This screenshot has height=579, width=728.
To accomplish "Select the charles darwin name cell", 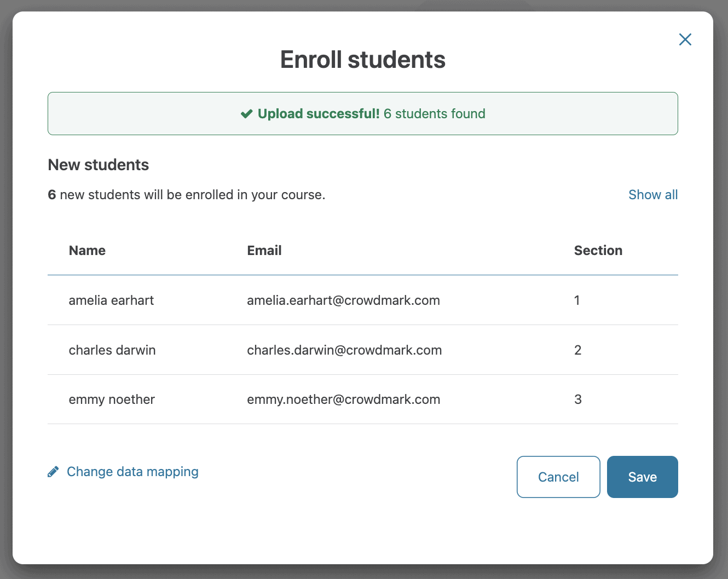I will [x=112, y=350].
